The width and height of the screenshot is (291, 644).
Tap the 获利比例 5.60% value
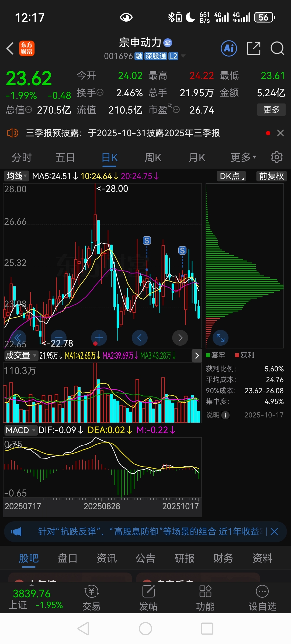(274, 369)
